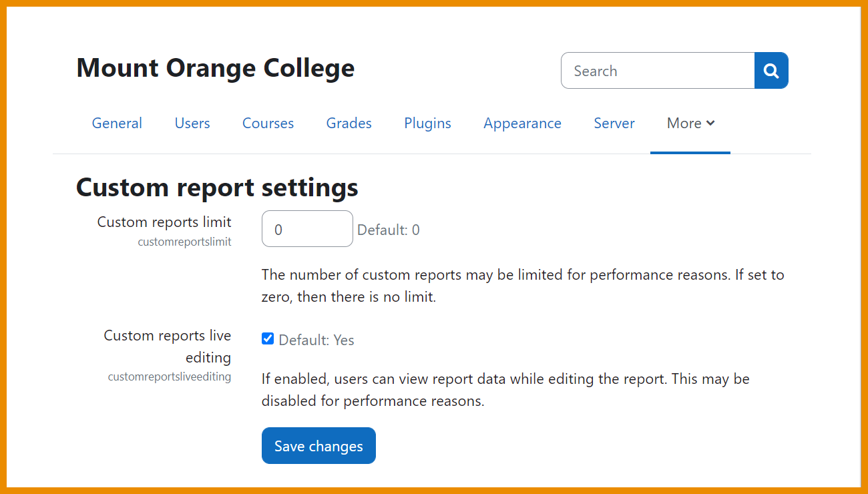Select the Appearance settings tab
Screen dimensions: 868x494
pyautogui.click(x=522, y=123)
